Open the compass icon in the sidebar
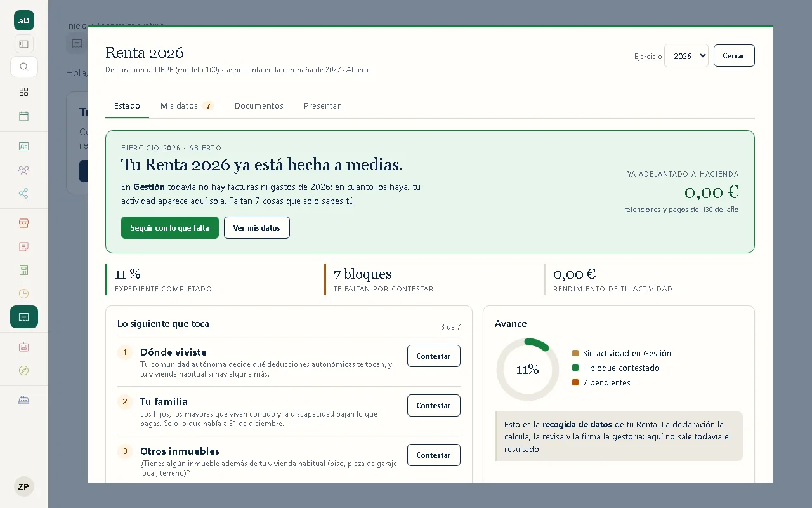The height and width of the screenshot is (508, 812). [x=24, y=370]
